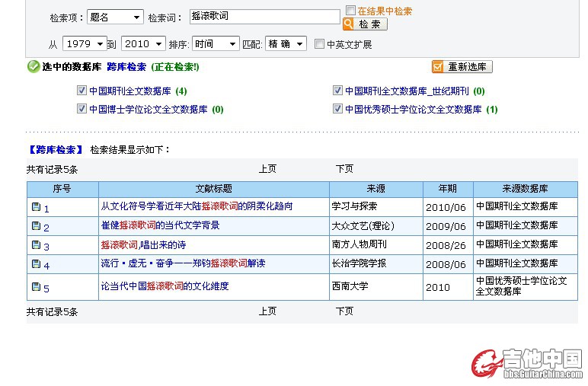
Task: Open the 中国期刊全文数据库_世纪期刊 link
Action: pos(407,91)
